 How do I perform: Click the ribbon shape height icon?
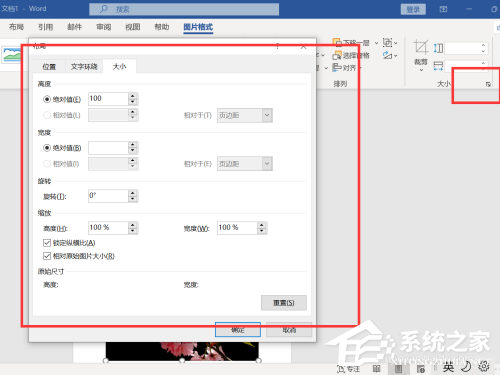(438, 48)
